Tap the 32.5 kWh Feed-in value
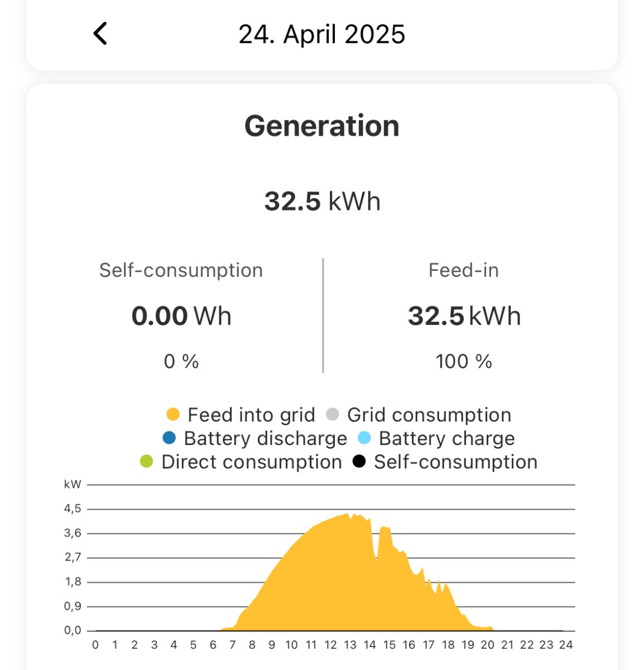Screen dimensions: 644x670 [x=464, y=316]
